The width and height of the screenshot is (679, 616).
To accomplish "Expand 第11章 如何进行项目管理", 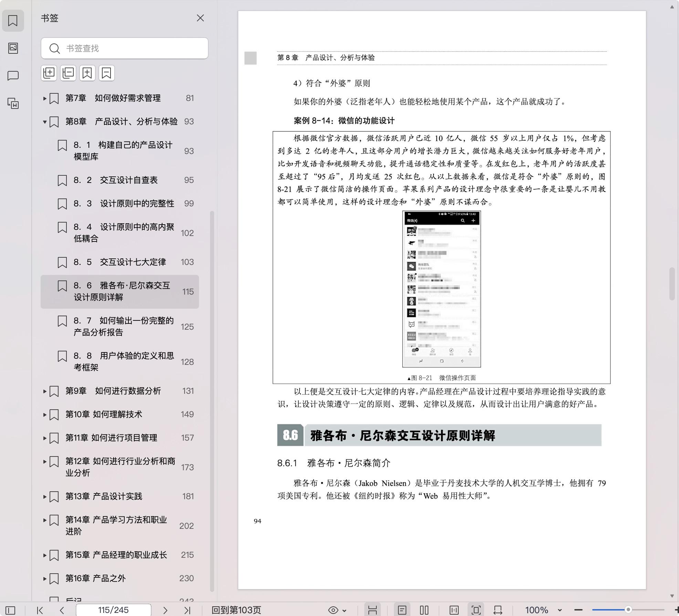I will click(x=45, y=438).
